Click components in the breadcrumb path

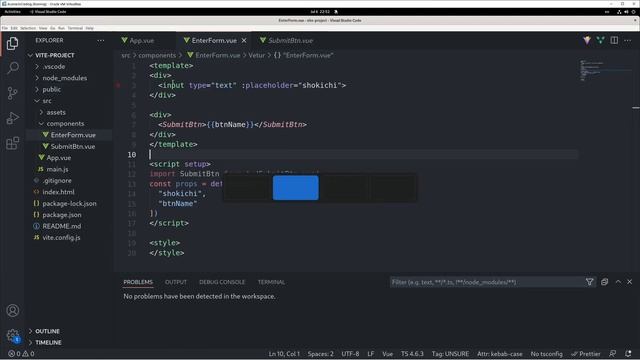click(157, 55)
